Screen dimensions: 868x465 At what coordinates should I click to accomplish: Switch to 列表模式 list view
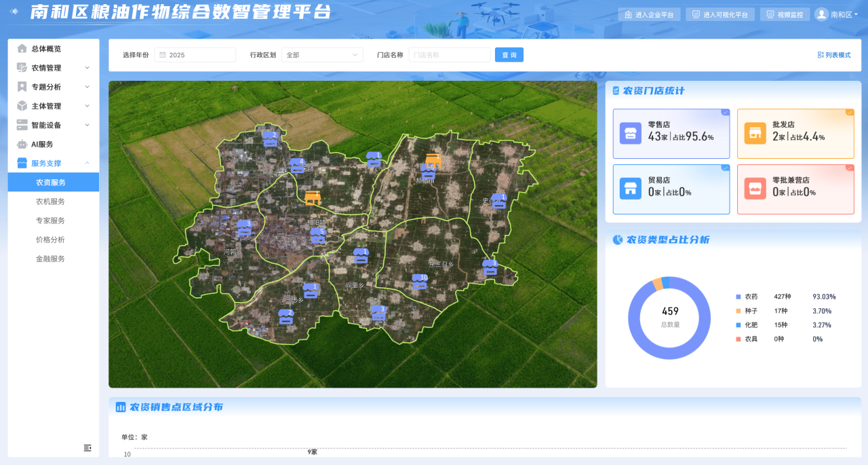(834, 55)
